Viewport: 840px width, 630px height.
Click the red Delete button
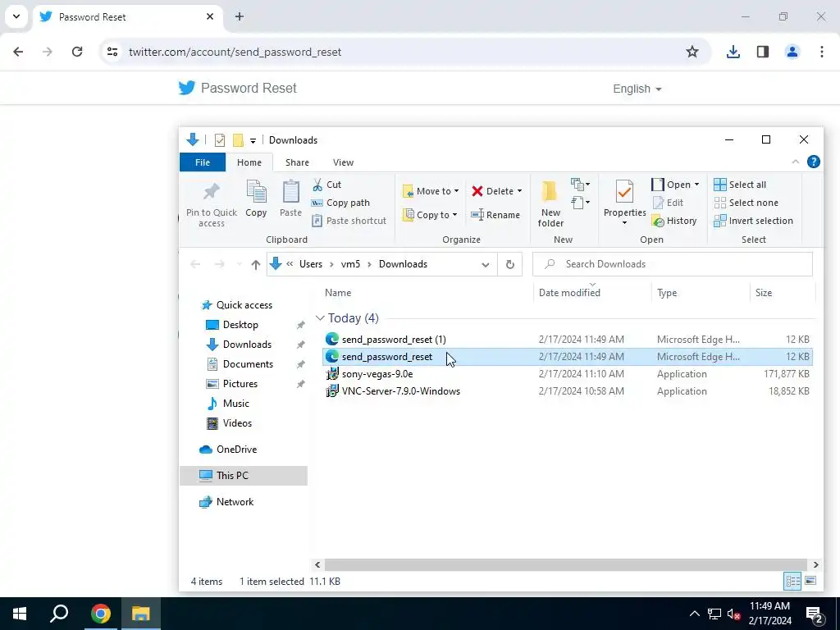tap(492, 191)
